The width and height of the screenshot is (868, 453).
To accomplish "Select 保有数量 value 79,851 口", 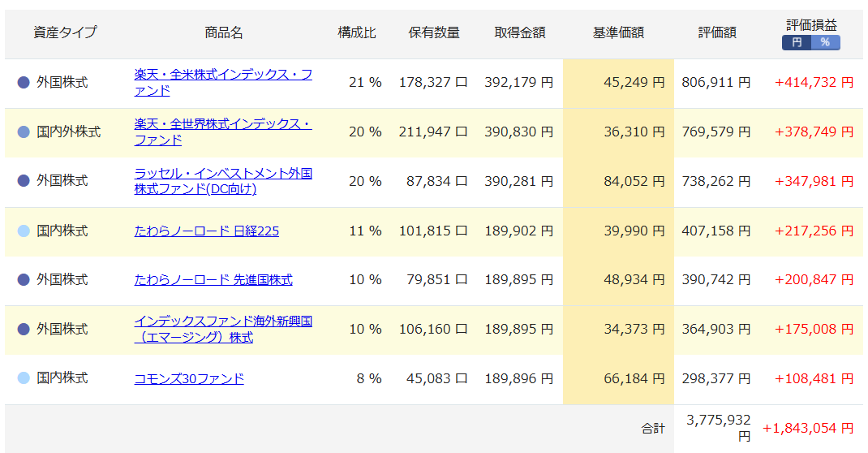I will click(x=436, y=279).
